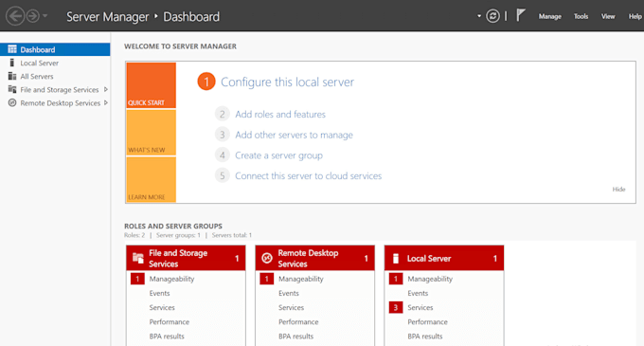Open the View menu
Image resolution: width=644 pixels, height=346 pixels.
pos(608,16)
